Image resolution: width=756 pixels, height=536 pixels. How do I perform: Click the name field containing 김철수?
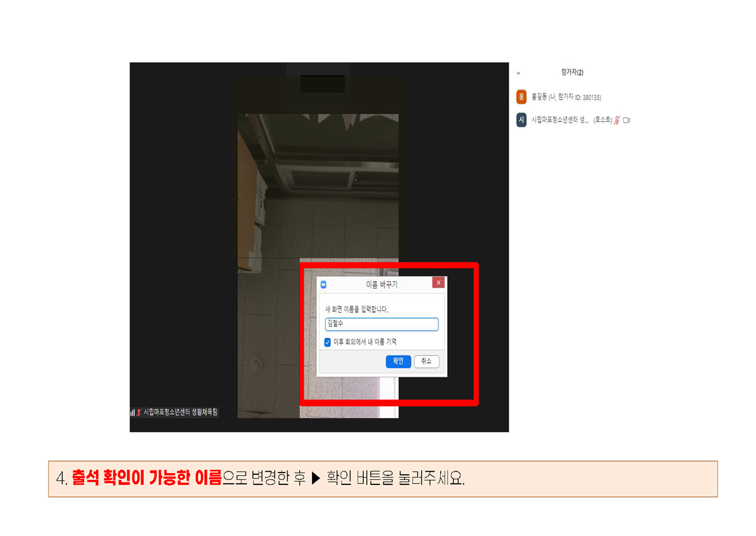381,325
